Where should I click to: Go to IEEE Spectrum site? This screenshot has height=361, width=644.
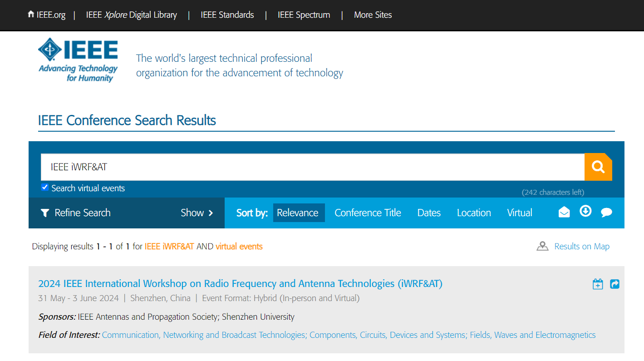[304, 15]
